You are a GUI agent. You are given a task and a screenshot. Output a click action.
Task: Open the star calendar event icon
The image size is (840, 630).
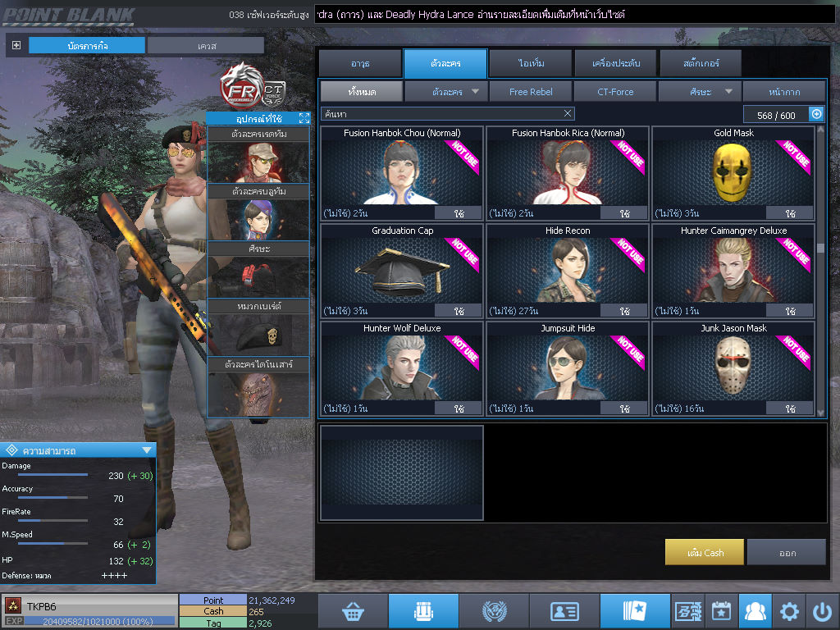[721, 610]
